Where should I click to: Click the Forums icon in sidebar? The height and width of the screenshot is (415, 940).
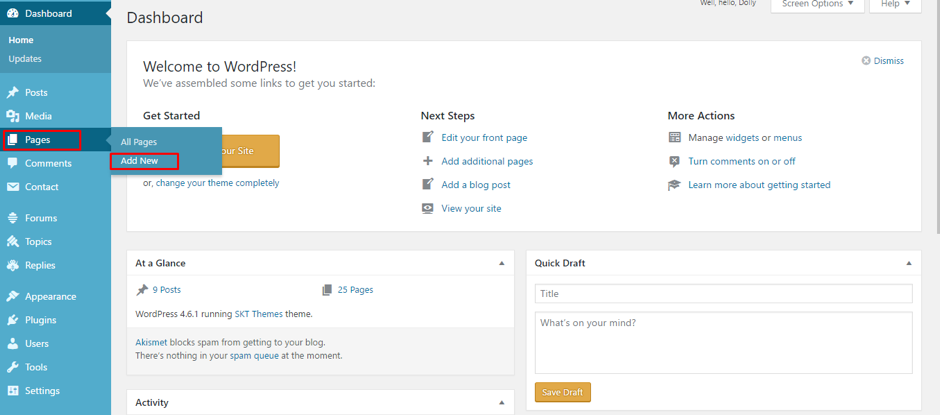tap(13, 218)
